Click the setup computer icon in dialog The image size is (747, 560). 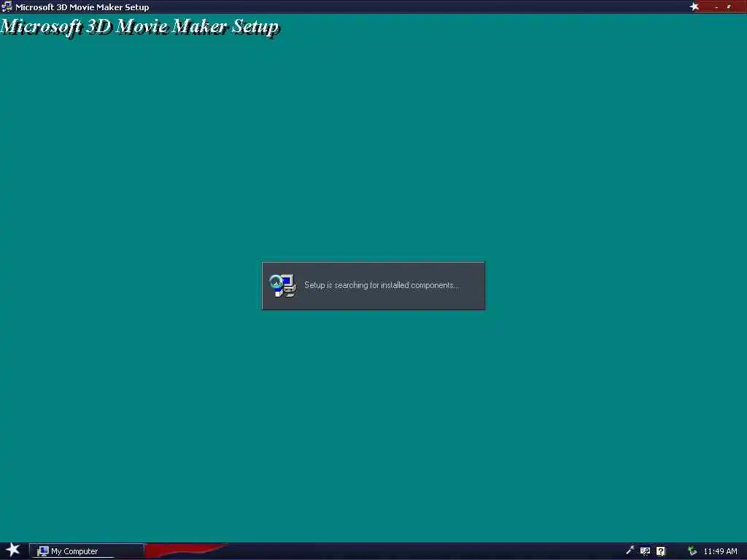pyautogui.click(x=282, y=286)
